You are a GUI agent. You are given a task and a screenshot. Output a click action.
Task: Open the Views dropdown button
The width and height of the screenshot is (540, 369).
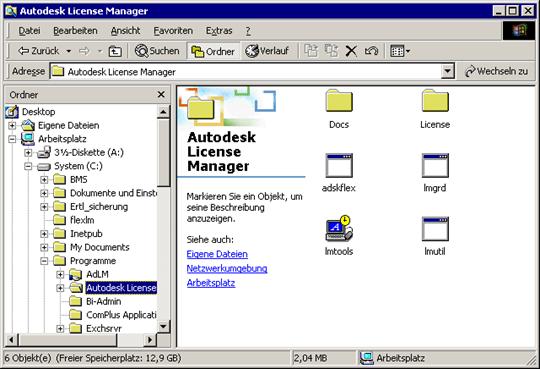coord(400,51)
